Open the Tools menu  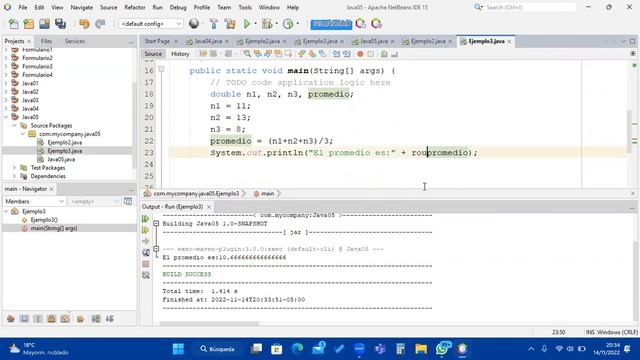[245, 7]
